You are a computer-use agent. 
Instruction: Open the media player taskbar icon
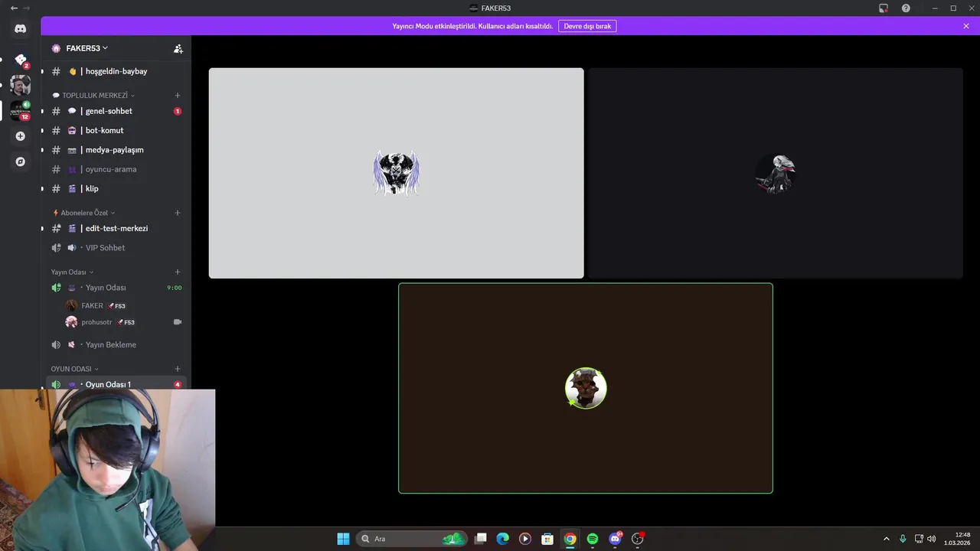click(x=525, y=539)
